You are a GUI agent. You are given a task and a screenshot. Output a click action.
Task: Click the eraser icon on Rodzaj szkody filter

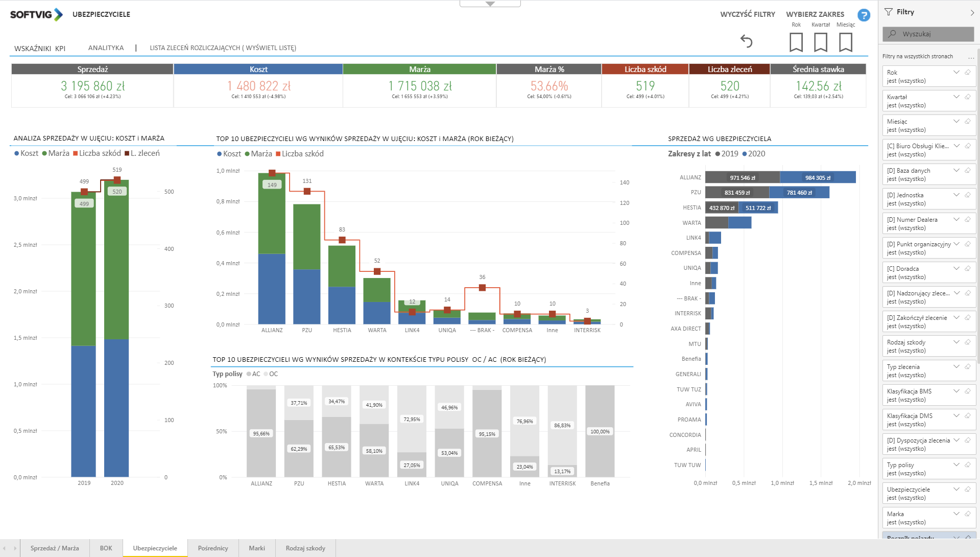click(x=967, y=342)
